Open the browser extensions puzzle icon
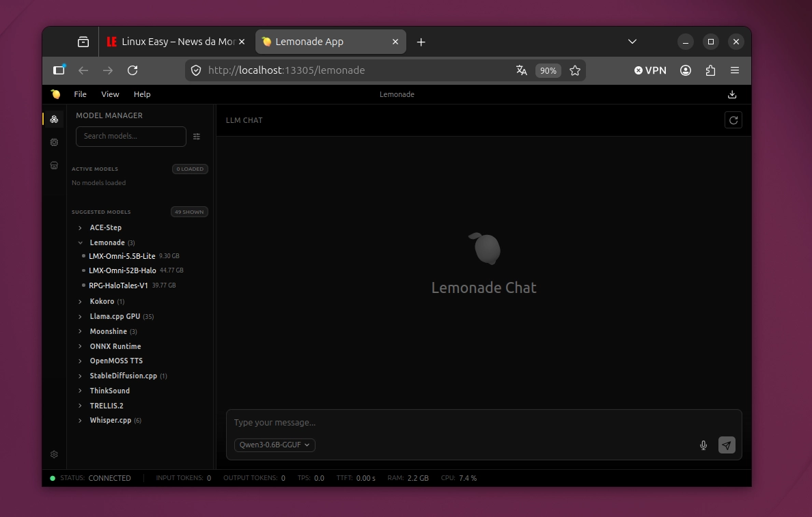 (710, 70)
